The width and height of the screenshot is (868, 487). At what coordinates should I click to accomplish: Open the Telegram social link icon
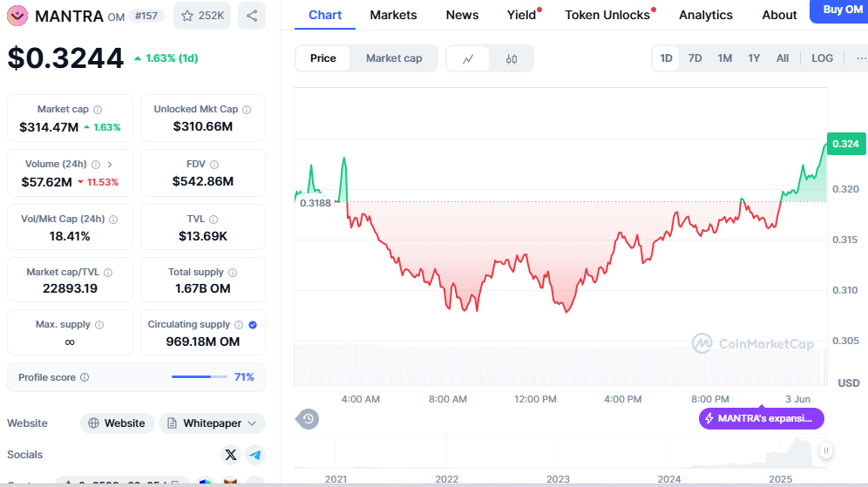[255, 455]
